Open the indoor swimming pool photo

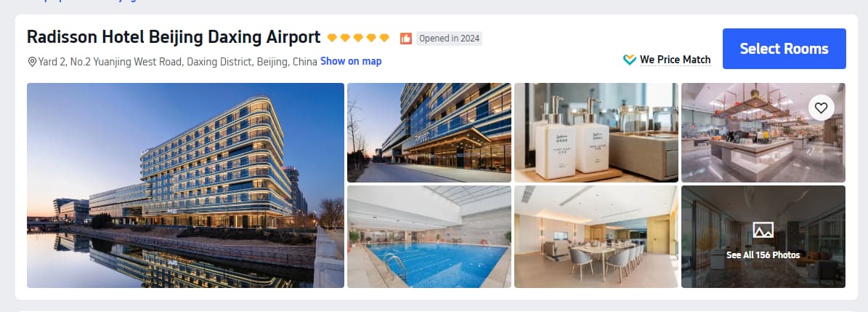coord(429,236)
